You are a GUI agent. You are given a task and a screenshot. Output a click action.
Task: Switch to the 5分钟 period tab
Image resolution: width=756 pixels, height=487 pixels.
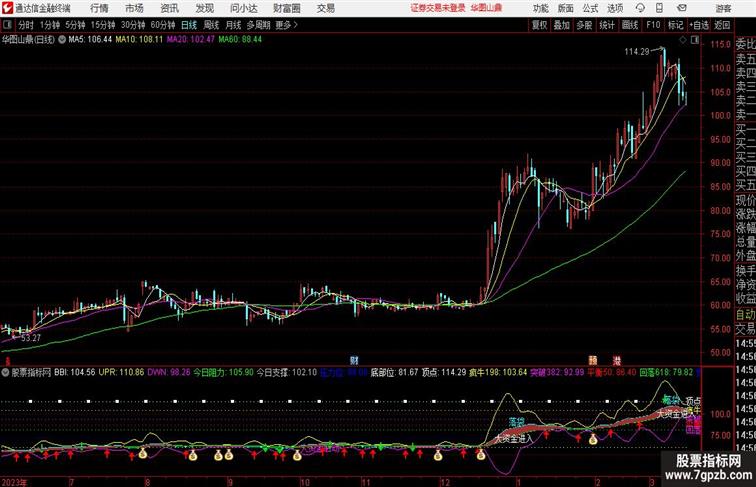pyautogui.click(x=75, y=25)
